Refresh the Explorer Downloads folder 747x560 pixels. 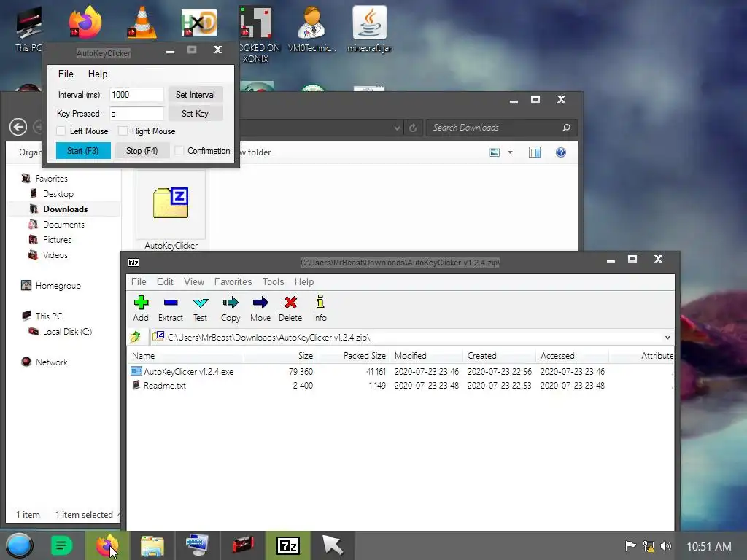tap(413, 128)
